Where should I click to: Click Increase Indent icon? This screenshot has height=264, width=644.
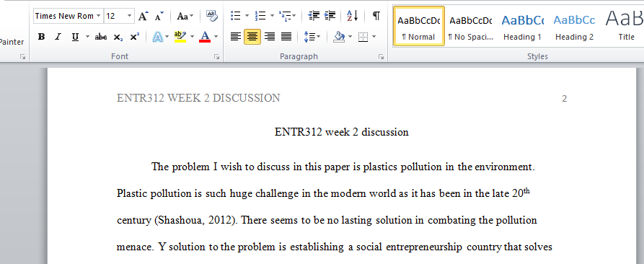click(330, 17)
